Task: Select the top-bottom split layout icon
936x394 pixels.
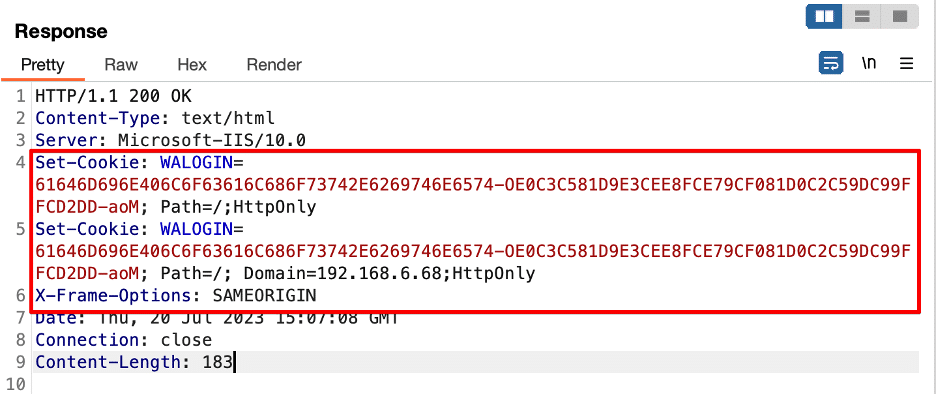Action: pos(861,16)
